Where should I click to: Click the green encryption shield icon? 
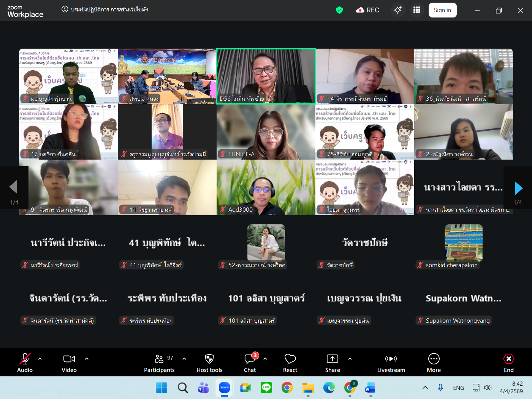pyautogui.click(x=339, y=10)
